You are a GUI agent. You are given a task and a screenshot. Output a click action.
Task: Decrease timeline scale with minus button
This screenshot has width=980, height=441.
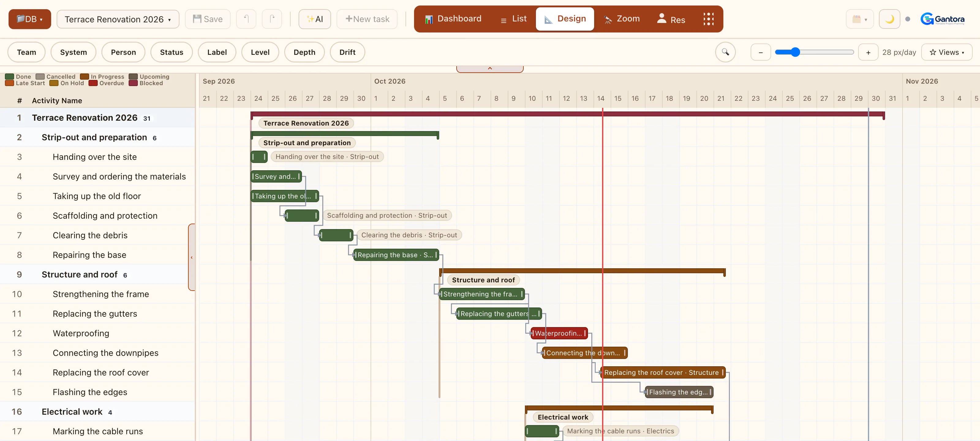click(x=761, y=52)
